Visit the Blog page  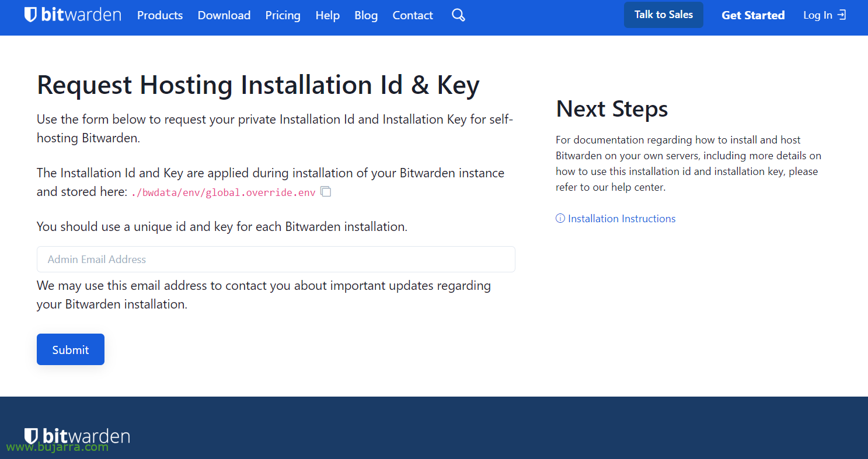click(x=366, y=15)
